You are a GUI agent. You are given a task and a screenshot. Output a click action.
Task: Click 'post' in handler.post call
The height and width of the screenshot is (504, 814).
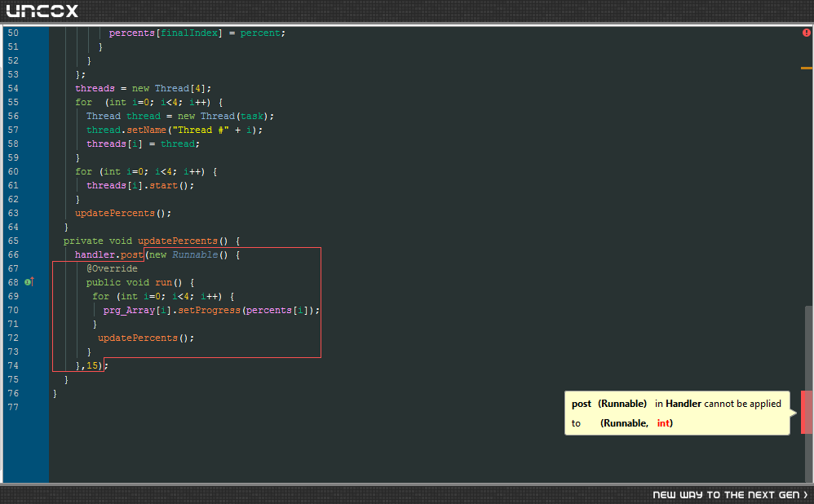coord(132,255)
